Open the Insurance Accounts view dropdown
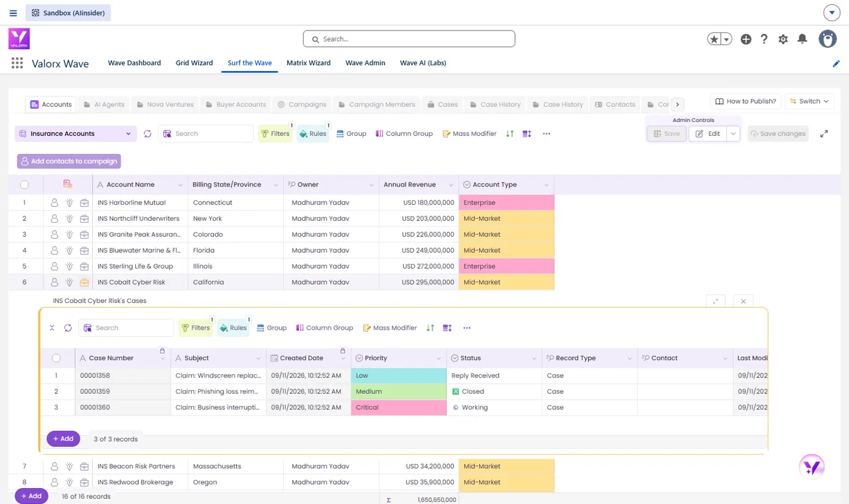The height and width of the screenshot is (504, 849). coord(76,134)
